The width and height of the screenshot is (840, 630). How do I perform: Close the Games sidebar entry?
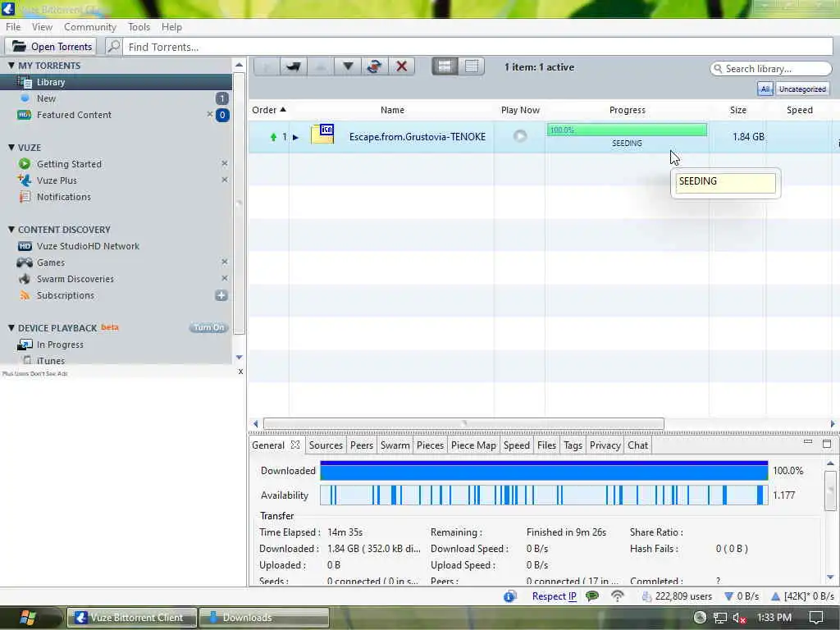click(225, 262)
